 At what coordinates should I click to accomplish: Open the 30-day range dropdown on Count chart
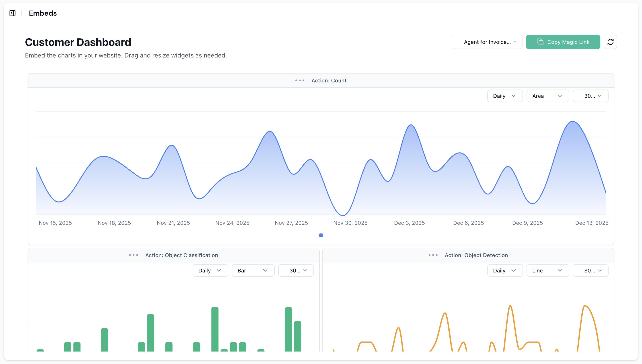point(591,96)
